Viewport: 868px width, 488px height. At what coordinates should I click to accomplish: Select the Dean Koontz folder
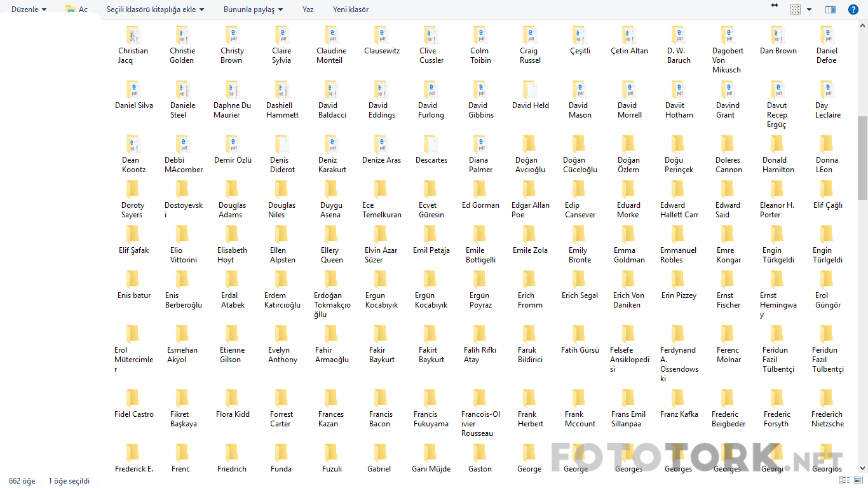[x=133, y=155]
